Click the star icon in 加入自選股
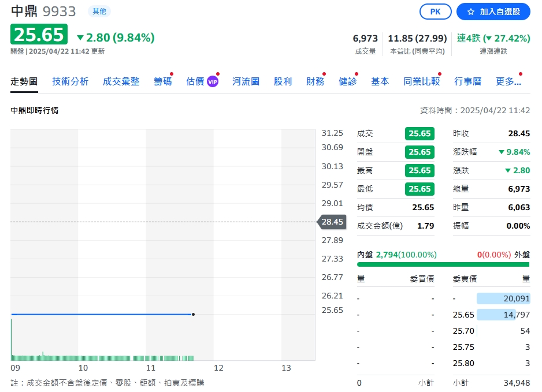This screenshot has width=542, height=392. [x=470, y=12]
